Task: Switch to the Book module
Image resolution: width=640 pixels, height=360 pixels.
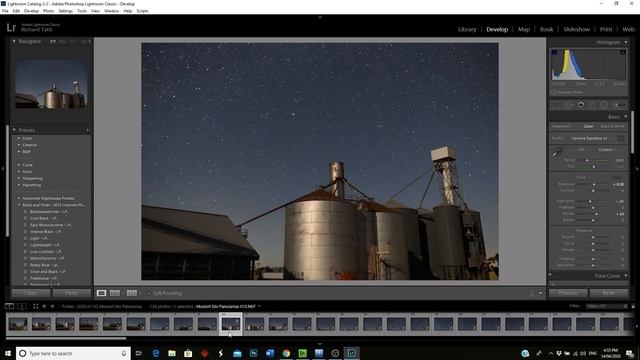Action: point(546,29)
